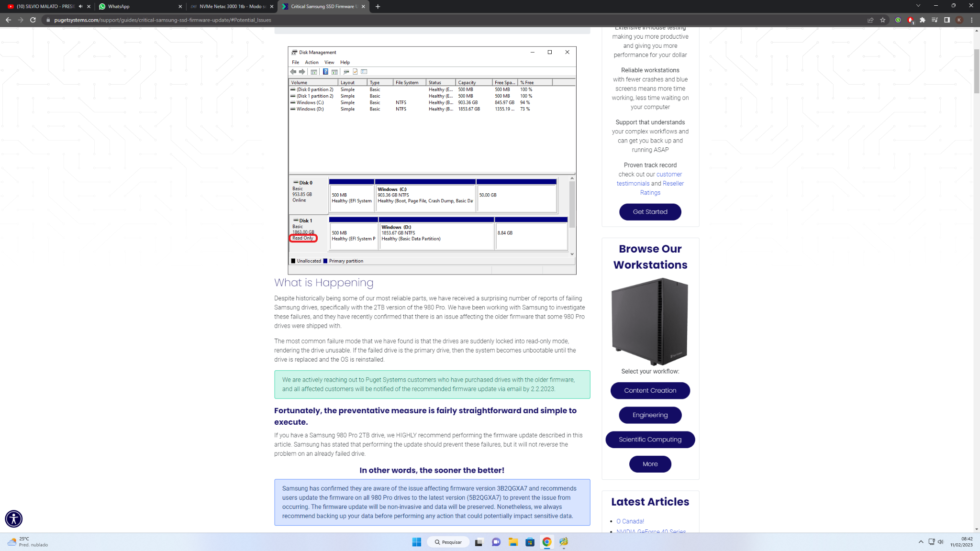Open a new browser tab
The image size is (980, 551).
378,7
